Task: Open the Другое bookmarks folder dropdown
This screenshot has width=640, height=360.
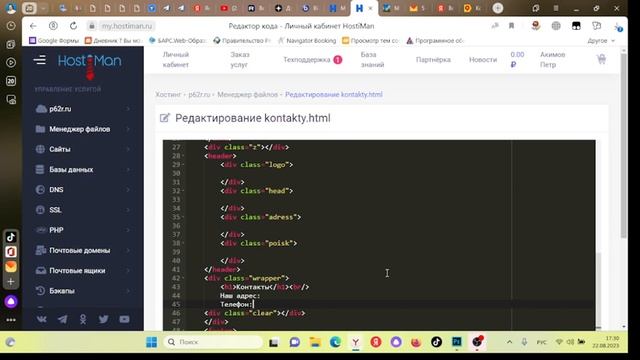Action: pyautogui.click(x=601, y=40)
